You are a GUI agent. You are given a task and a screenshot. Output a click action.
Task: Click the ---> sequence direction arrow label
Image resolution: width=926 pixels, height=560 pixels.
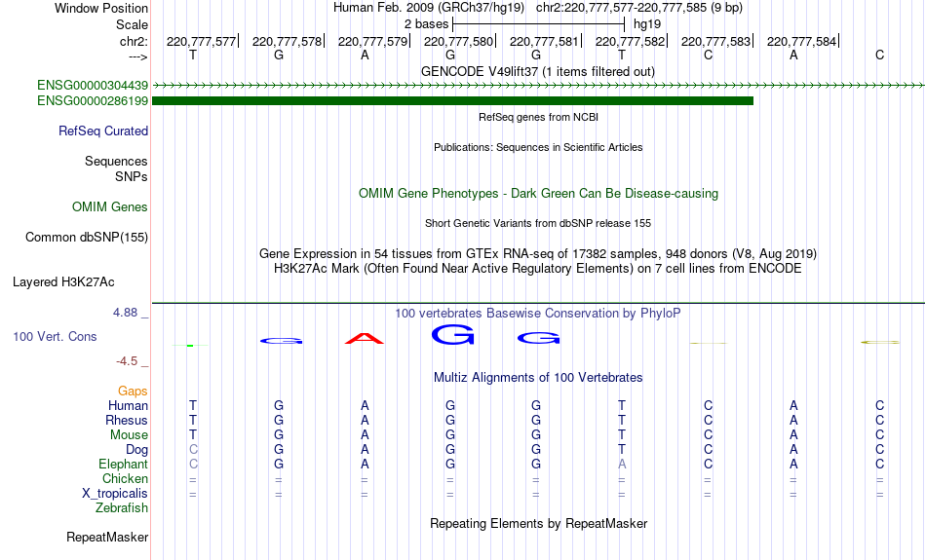(x=138, y=56)
